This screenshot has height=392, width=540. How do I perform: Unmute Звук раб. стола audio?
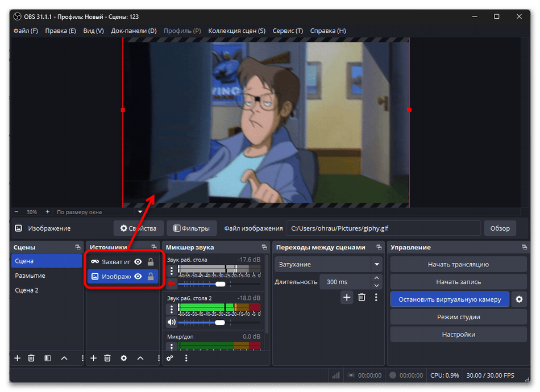[x=171, y=284]
